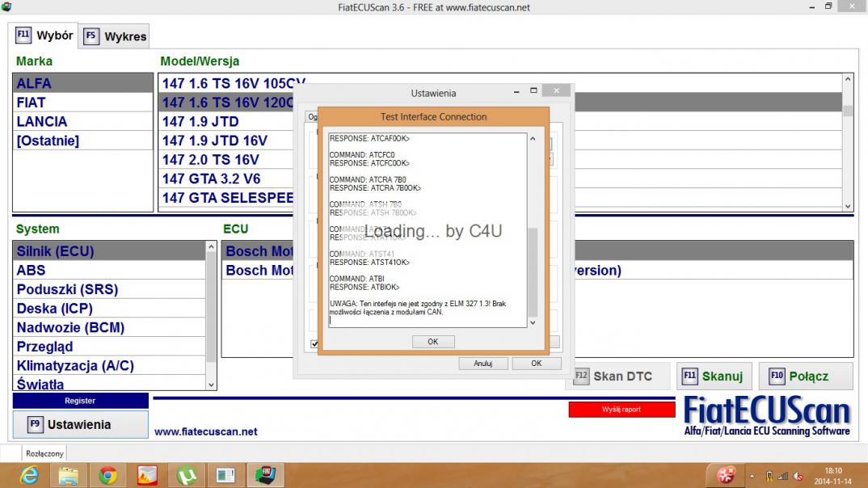
Task: Click the blue Register button
Action: point(80,401)
